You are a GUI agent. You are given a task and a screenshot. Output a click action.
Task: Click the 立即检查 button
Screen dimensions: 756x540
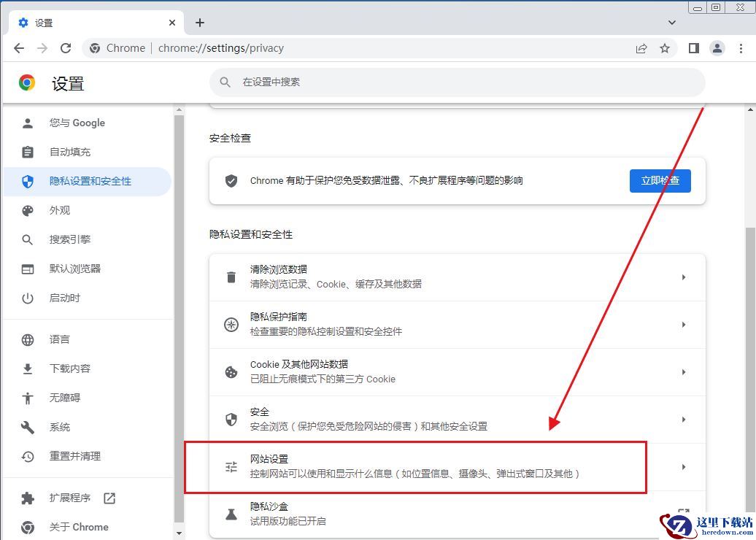[x=660, y=181]
